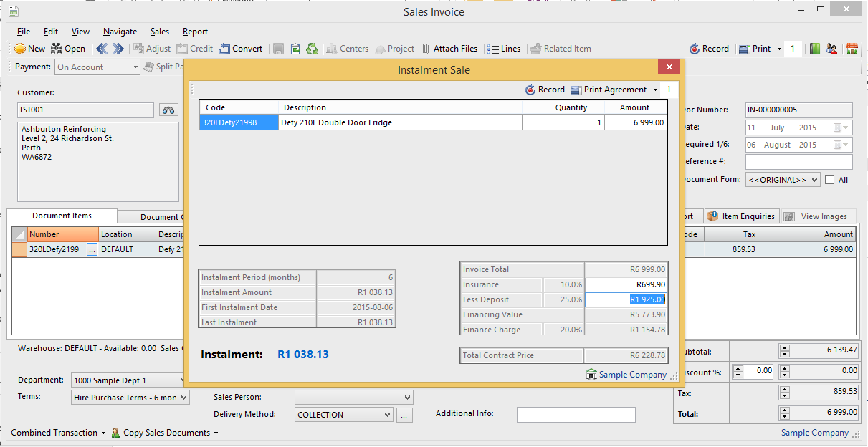This screenshot has height=447, width=868.
Task: Click Record in the Instalment Sale dialog
Action: (x=545, y=90)
